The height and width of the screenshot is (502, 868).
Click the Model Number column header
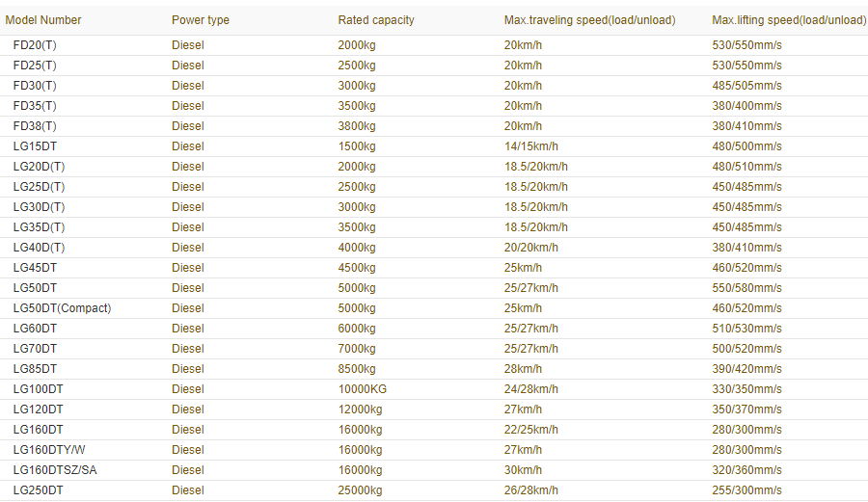coord(43,20)
